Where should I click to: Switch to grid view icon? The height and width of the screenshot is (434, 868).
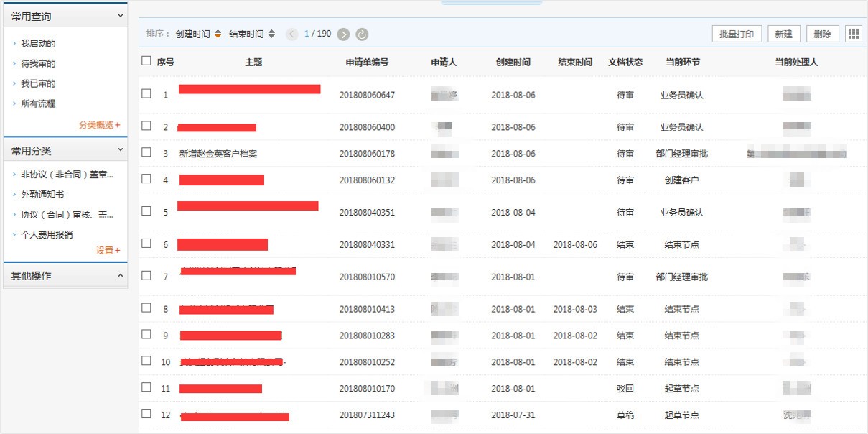tap(853, 34)
